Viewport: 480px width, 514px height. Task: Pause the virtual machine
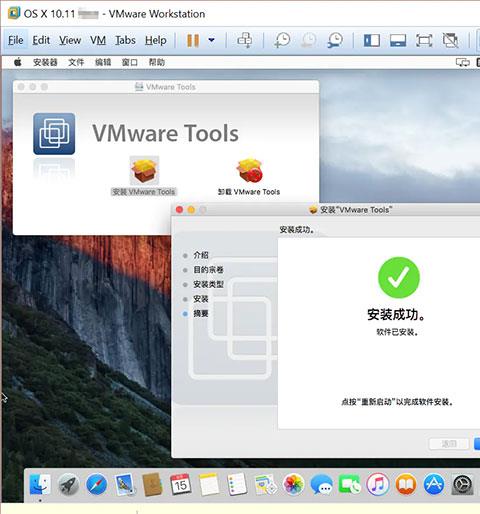click(x=193, y=40)
